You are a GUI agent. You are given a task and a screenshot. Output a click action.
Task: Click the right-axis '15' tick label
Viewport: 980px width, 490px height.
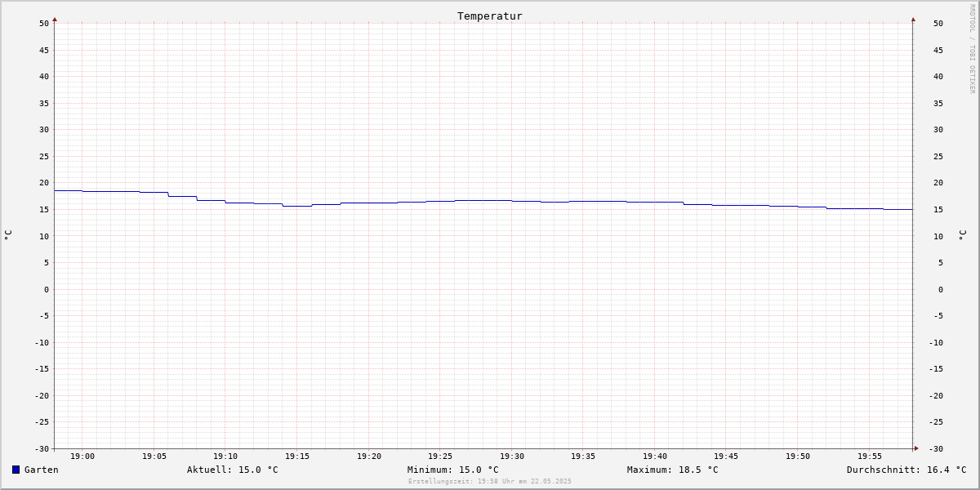tap(938, 210)
